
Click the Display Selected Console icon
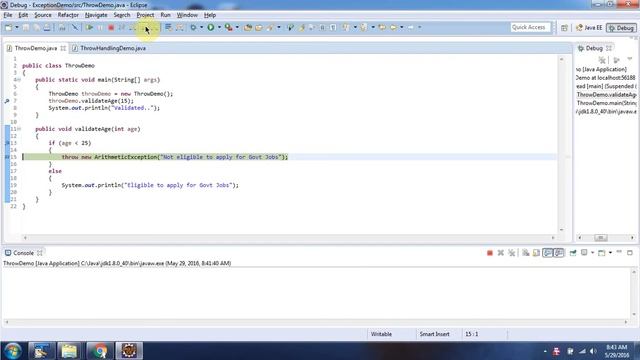[584, 253]
